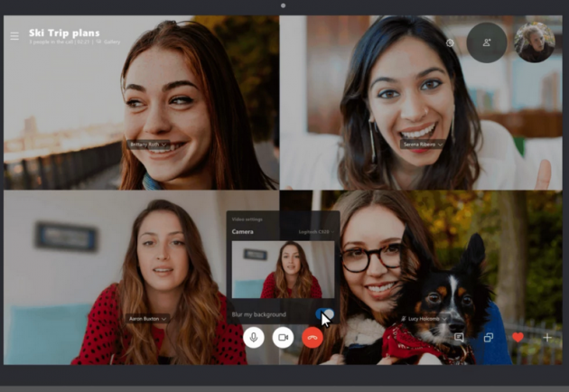Viewport: 569px width, 392px height.
Task: Click the Gallery view icon in call header
Action: click(x=98, y=42)
